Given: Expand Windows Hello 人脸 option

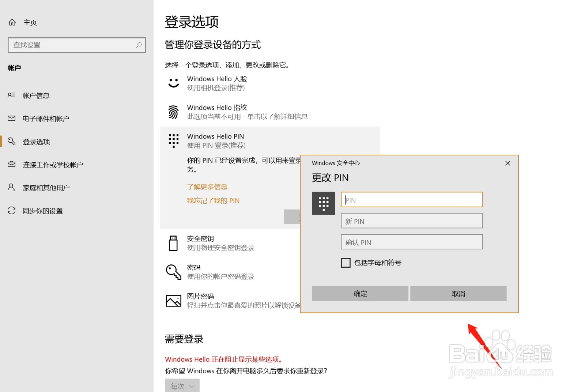Looking at the screenshot, I should click(217, 79).
